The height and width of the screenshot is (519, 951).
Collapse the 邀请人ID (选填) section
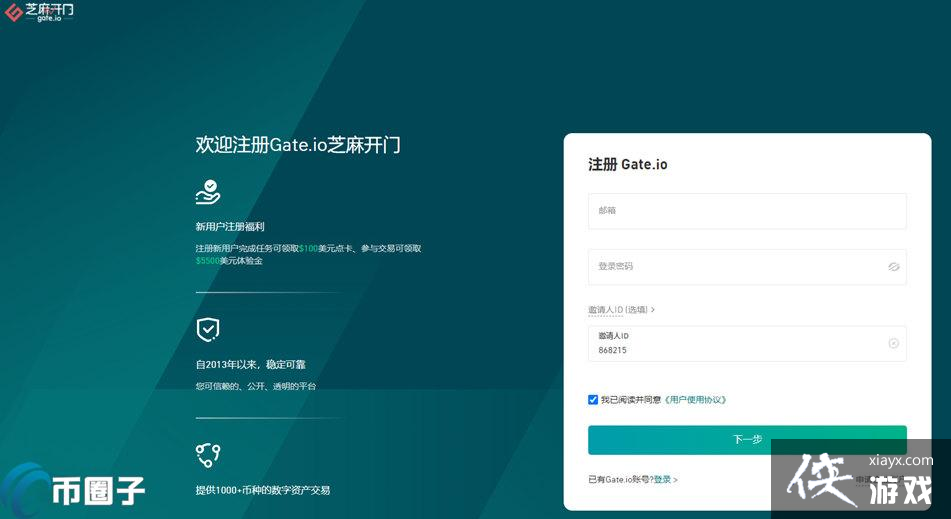pyautogui.click(x=622, y=310)
